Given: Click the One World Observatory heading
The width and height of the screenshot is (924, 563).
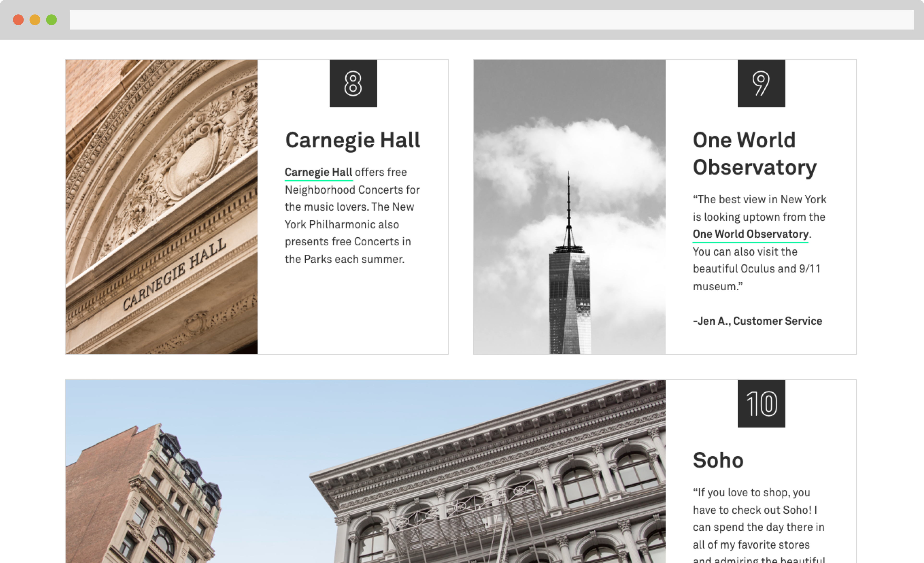Looking at the screenshot, I should (x=755, y=153).
